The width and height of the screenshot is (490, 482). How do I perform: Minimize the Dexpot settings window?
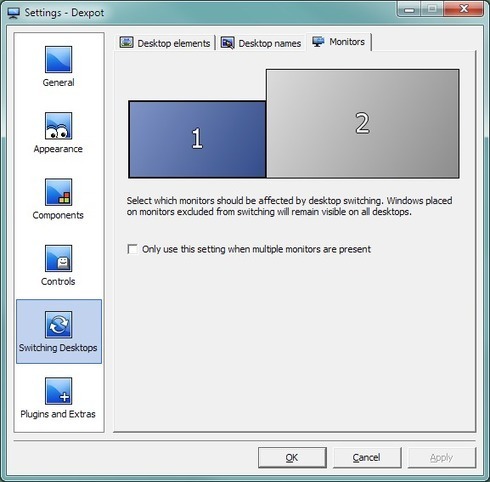[409, 9]
